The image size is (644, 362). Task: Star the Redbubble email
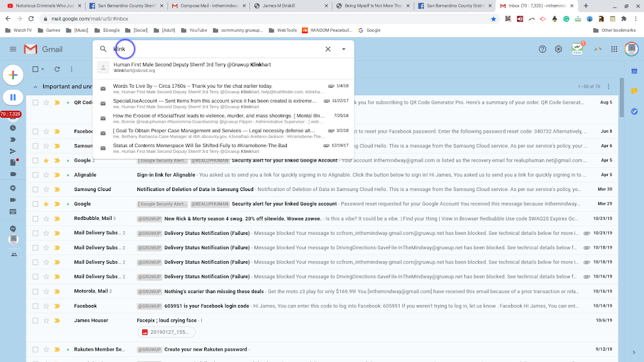click(x=46, y=219)
